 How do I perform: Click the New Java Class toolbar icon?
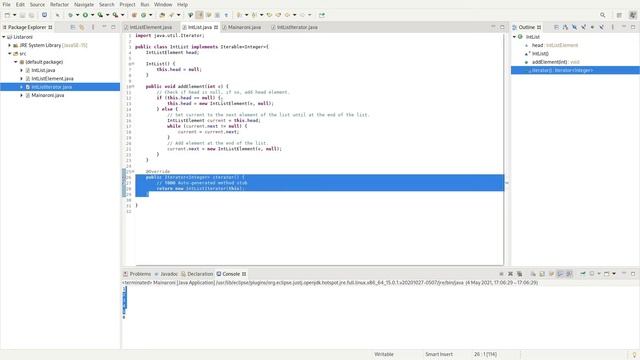point(143,15)
